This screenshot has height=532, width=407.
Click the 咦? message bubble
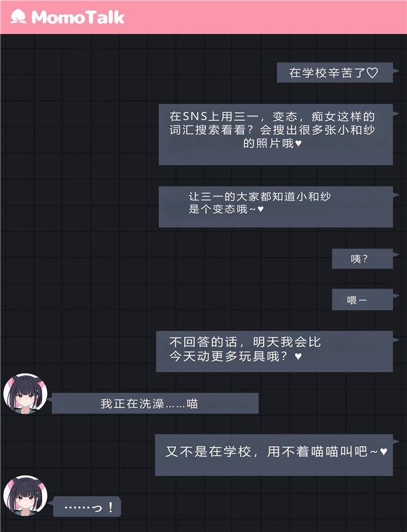pos(362,259)
